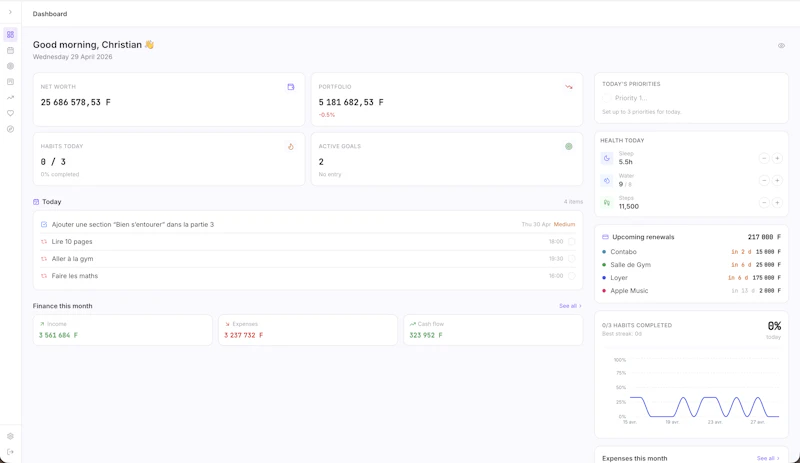The width and height of the screenshot is (800, 463).
Task: Open the Apple Music renewal entry
Action: (x=691, y=291)
